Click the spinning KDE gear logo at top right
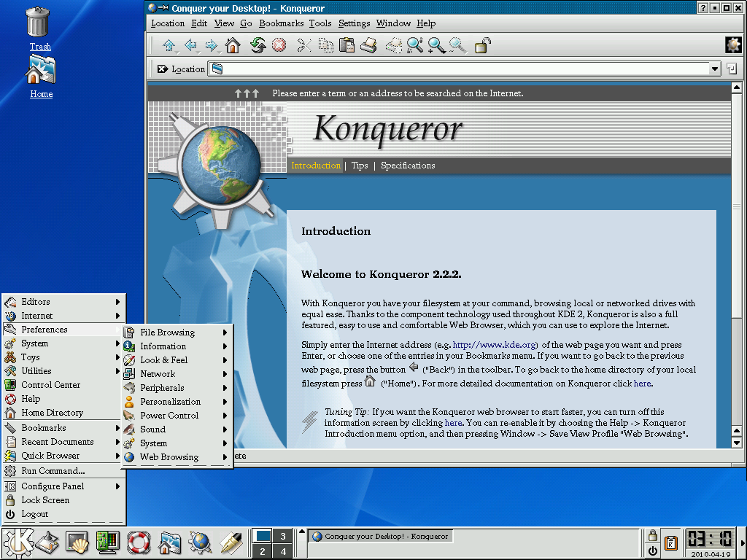Viewport: 747px width, 560px height. coord(733,44)
